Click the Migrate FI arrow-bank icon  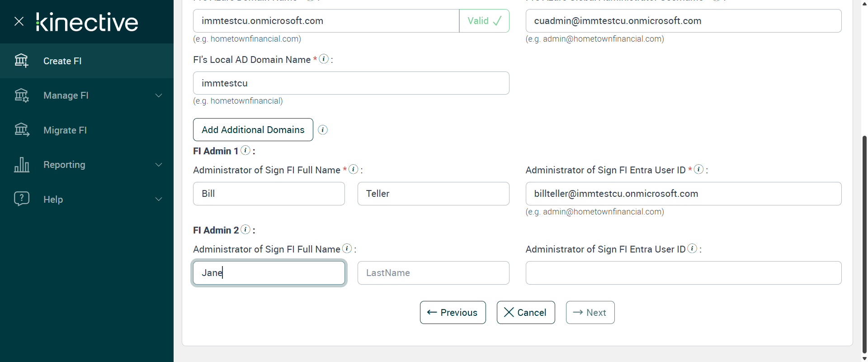pos(21,130)
